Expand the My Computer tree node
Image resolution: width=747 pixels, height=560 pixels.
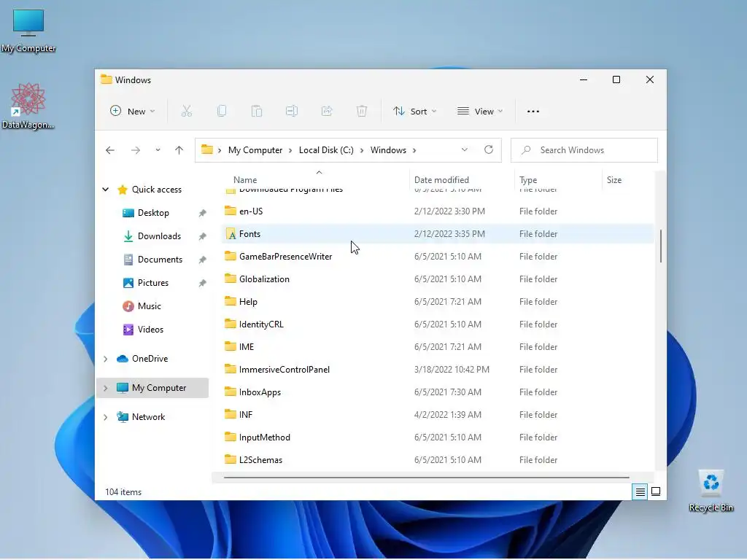[x=105, y=388]
